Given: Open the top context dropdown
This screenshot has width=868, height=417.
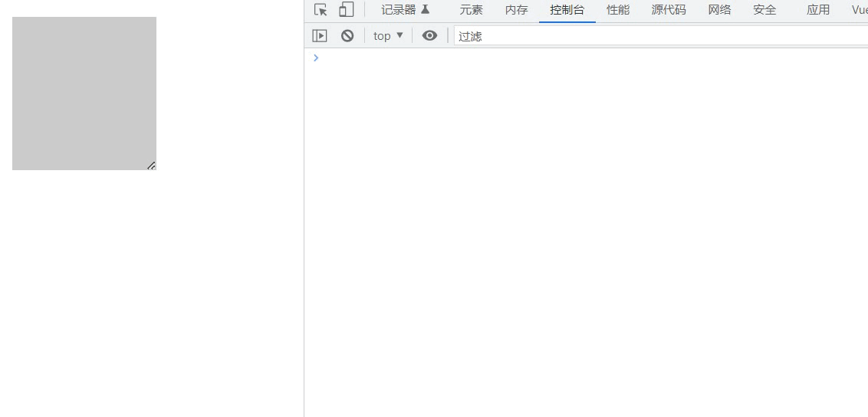Looking at the screenshot, I should (389, 36).
